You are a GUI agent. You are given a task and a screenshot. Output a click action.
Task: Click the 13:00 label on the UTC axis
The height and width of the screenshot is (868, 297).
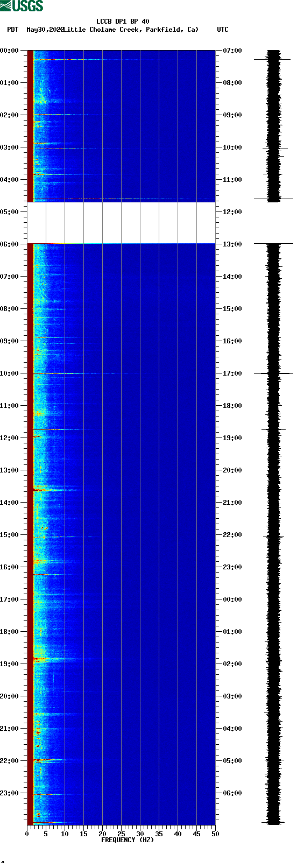tap(232, 244)
